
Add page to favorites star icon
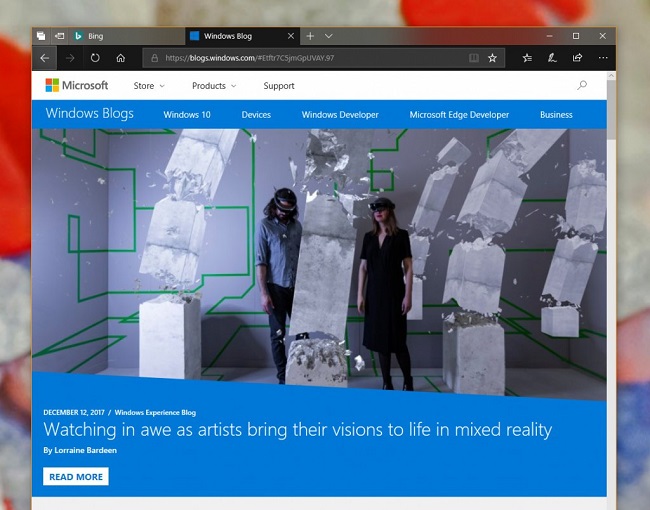(x=492, y=58)
